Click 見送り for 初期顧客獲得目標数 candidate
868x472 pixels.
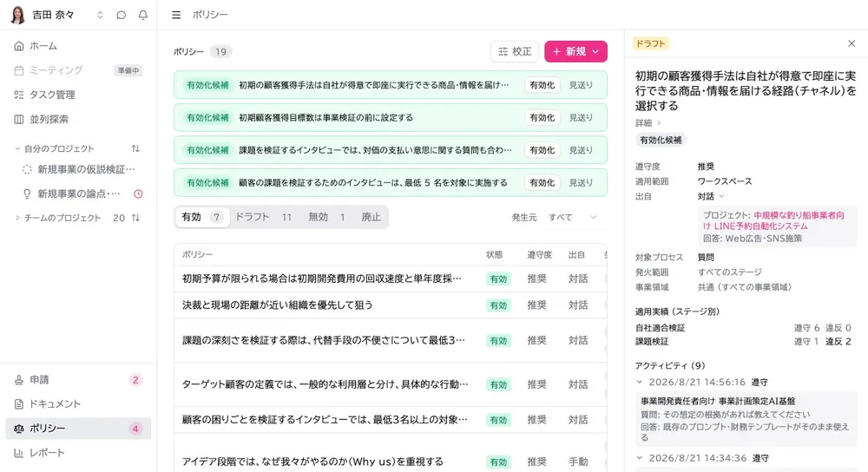click(x=582, y=118)
